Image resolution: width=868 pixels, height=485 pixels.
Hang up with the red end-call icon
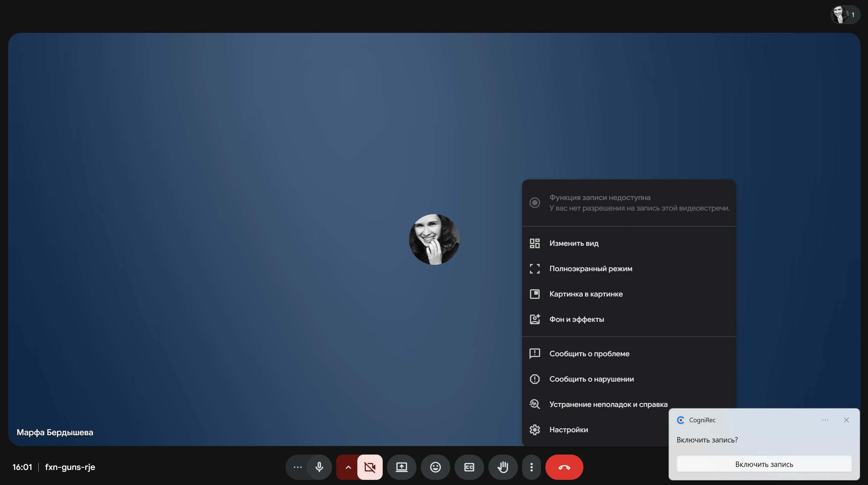coord(564,467)
